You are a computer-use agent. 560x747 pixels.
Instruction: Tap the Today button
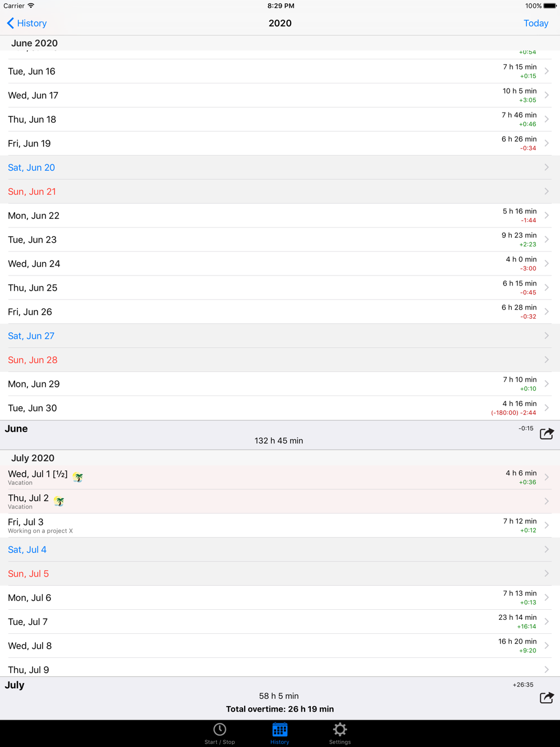tap(535, 23)
